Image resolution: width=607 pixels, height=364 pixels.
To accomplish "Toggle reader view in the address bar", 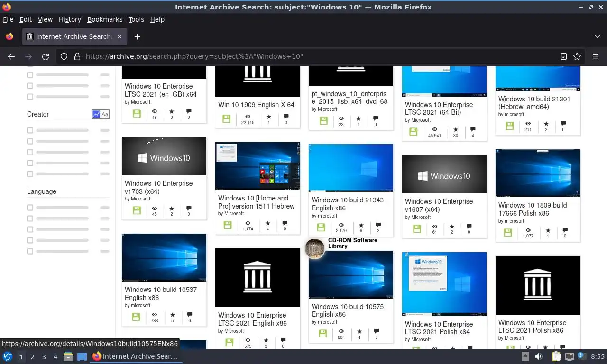I will [x=564, y=56].
